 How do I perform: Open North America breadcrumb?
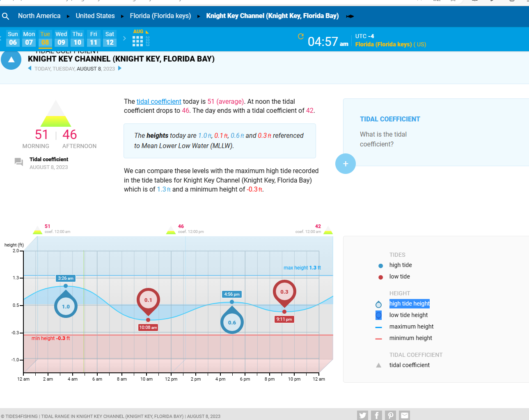tap(39, 16)
